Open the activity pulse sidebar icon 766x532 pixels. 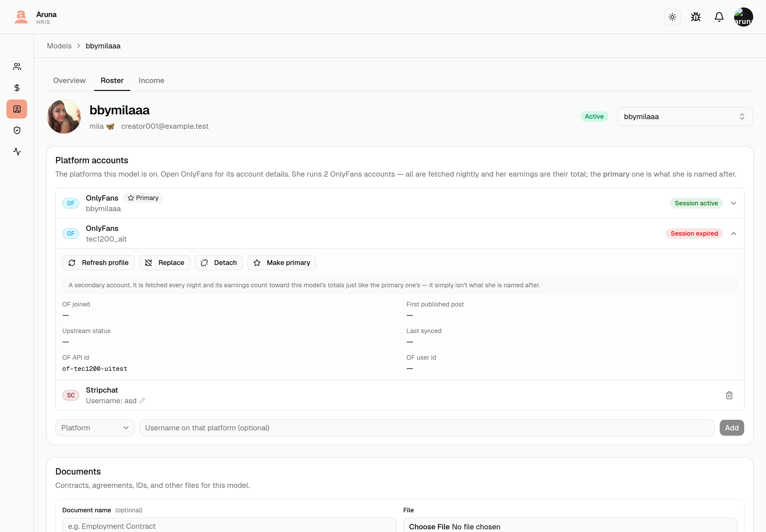[x=17, y=152]
